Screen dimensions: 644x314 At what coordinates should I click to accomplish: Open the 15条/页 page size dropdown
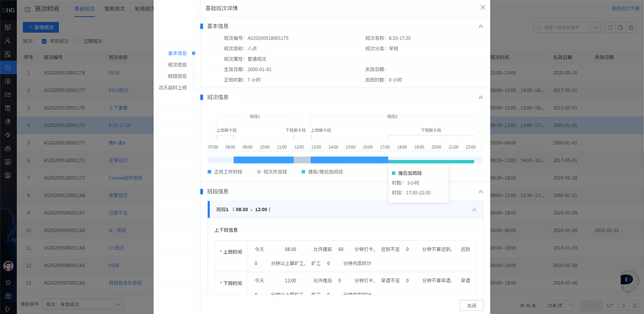(x=557, y=305)
